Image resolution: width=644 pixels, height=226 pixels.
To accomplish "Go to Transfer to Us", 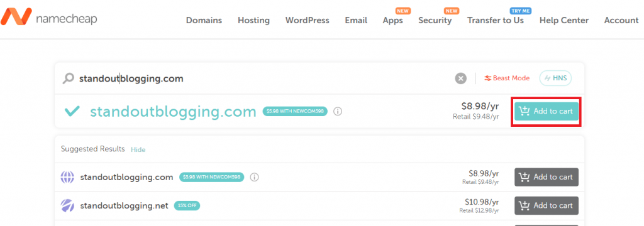I will 496,21.
